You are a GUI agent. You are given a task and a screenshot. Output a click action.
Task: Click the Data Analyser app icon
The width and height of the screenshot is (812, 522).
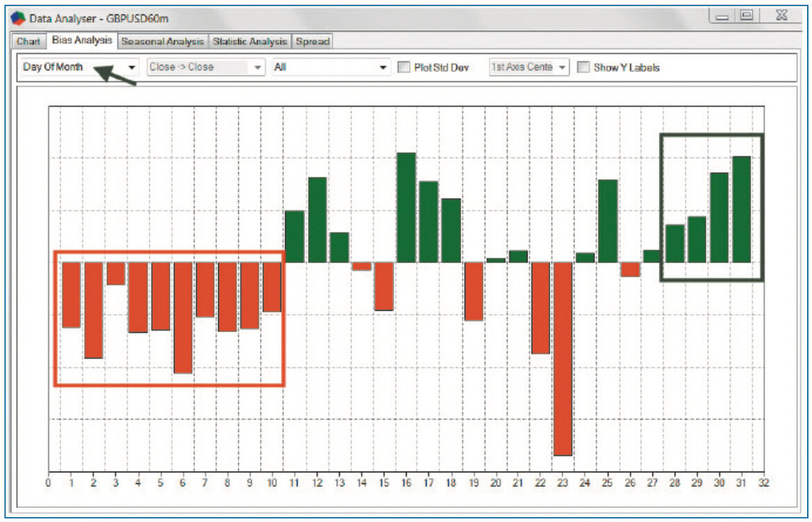tap(18, 18)
